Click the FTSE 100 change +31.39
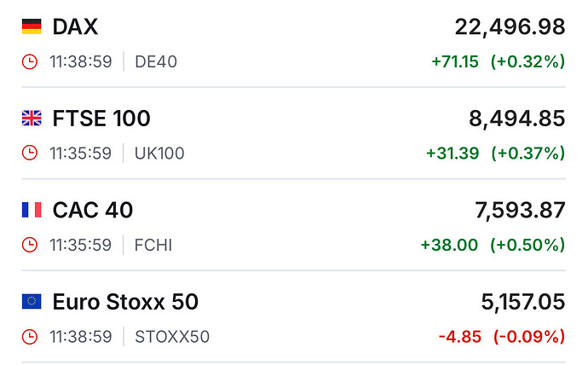 point(452,154)
